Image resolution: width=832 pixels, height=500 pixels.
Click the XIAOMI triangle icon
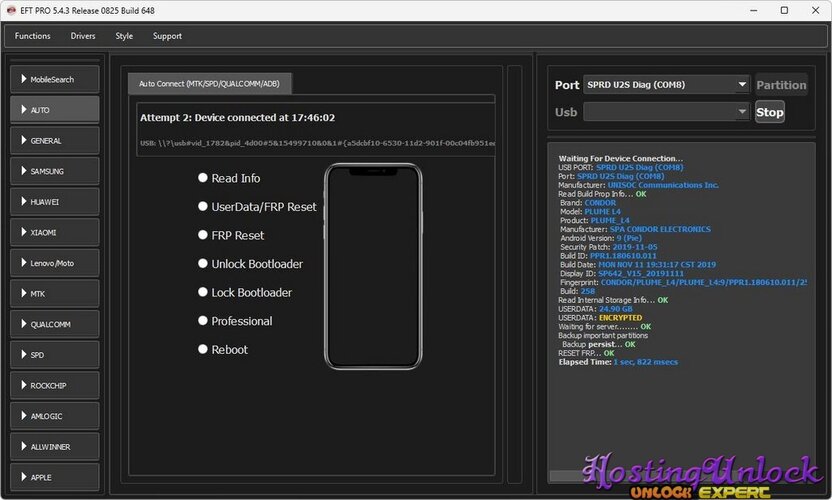23,232
